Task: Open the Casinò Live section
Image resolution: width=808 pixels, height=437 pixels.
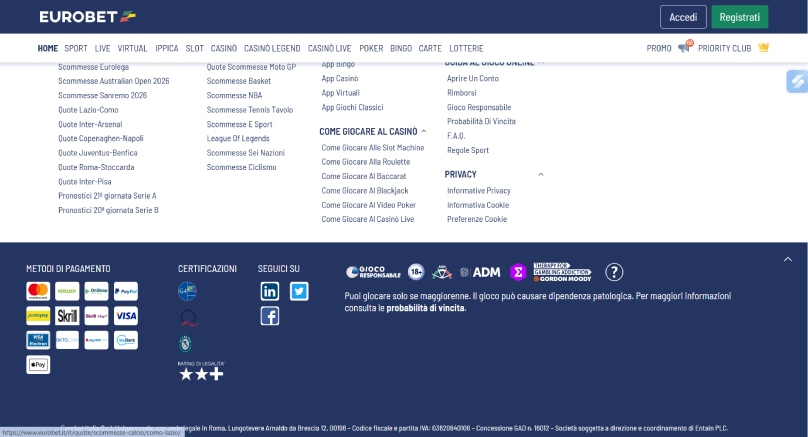Action: click(x=329, y=48)
